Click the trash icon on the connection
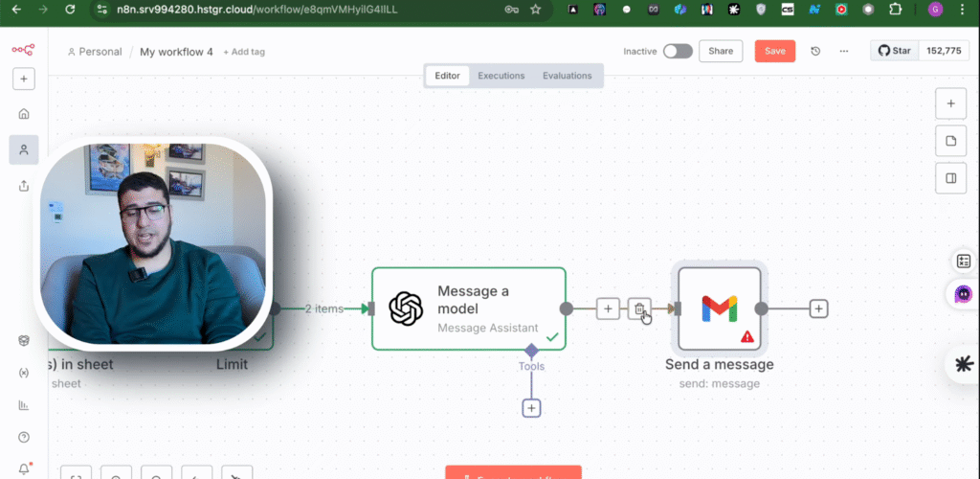The height and width of the screenshot is (479, 980). tap(639, 308)
